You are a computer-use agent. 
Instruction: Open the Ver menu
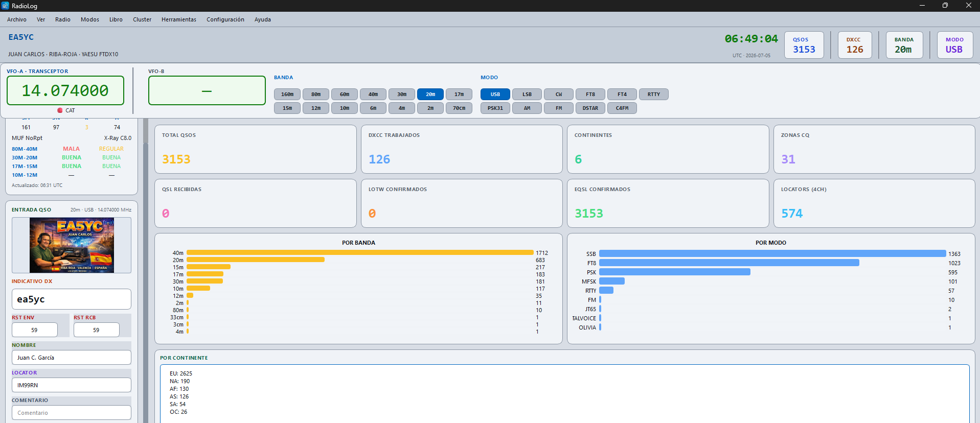(x=41, y=19)
